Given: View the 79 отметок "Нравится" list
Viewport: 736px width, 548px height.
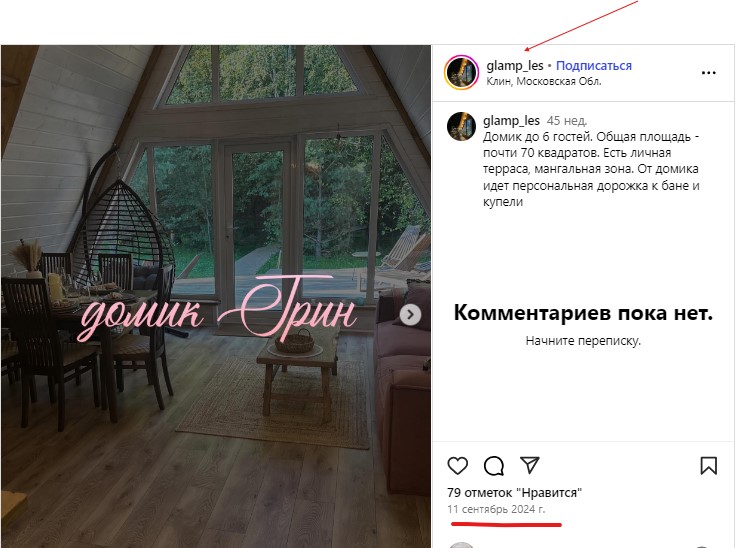Looking at the screenshot, I should coord(514,493).
